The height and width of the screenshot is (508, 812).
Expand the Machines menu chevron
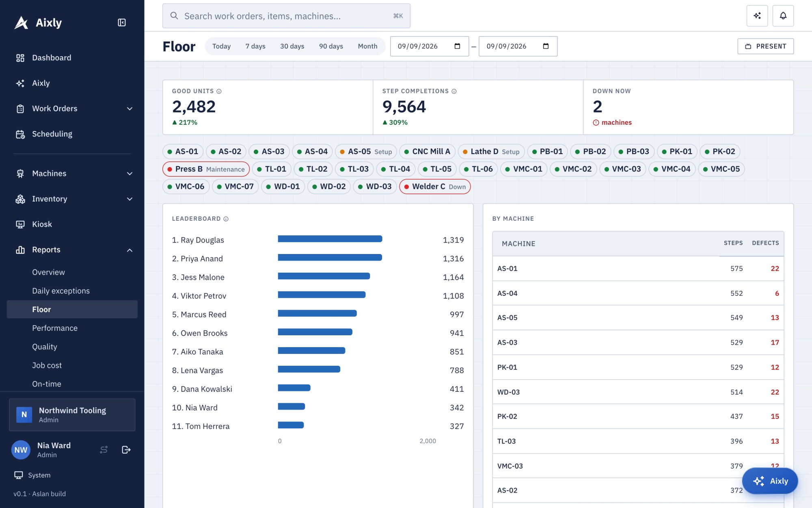tap(130, 174)
